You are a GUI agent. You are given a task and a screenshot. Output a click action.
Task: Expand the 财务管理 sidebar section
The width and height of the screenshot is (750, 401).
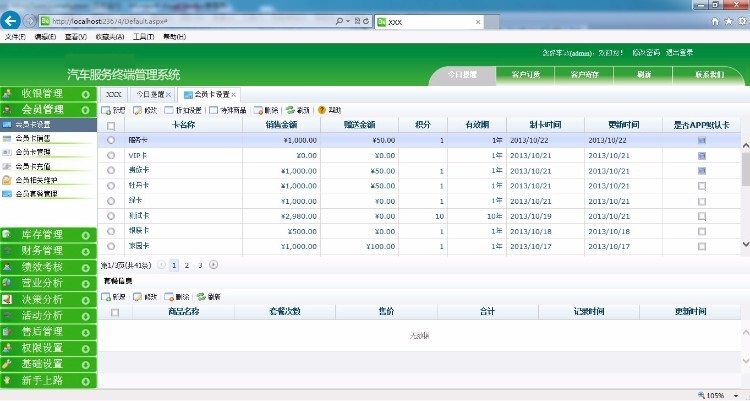coord(86,250)
